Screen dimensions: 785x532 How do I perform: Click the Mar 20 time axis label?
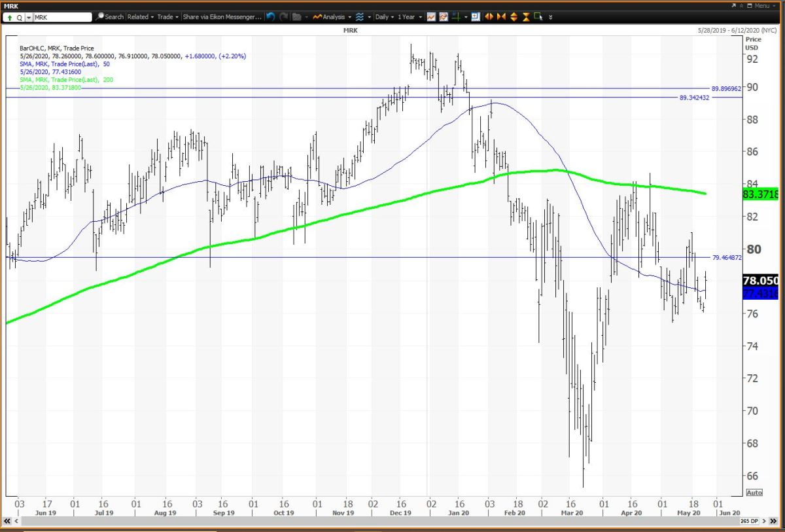tap(572, 513)
